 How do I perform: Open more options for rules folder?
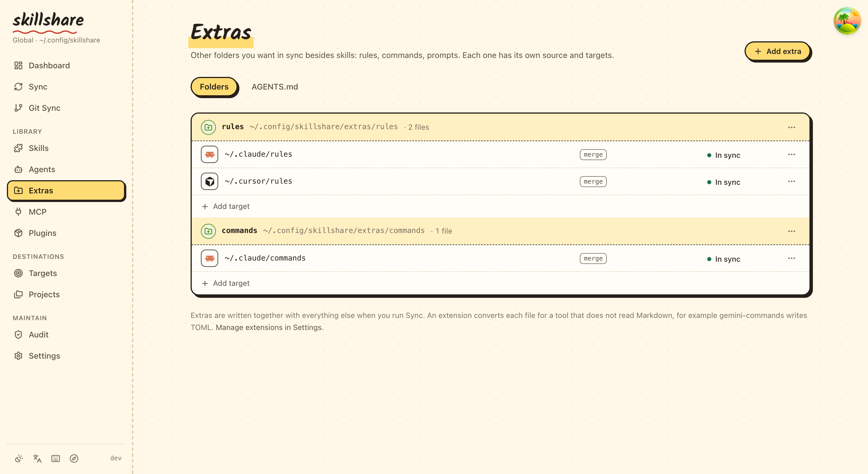coord(792,127)
